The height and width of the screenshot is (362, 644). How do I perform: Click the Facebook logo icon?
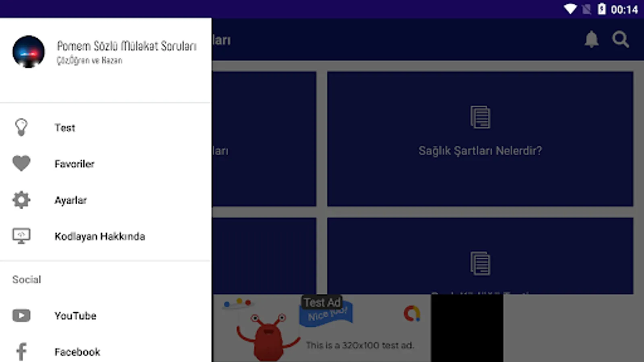pyautogui.click(x=21, y=352)
